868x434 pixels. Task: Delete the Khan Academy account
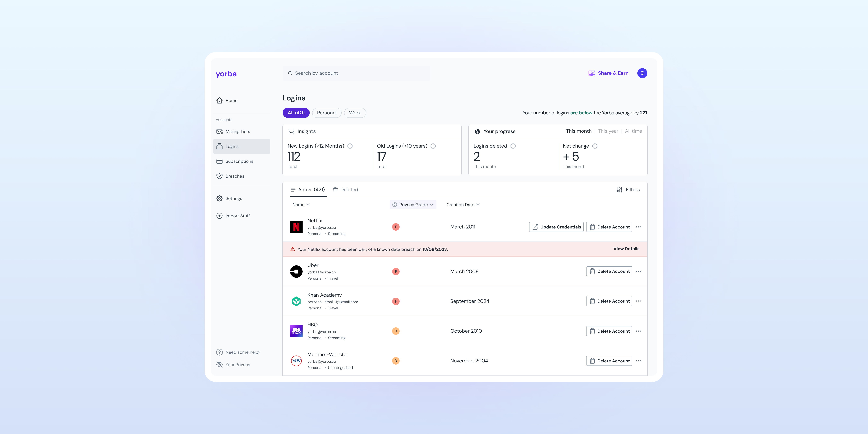tap(609, 301)
